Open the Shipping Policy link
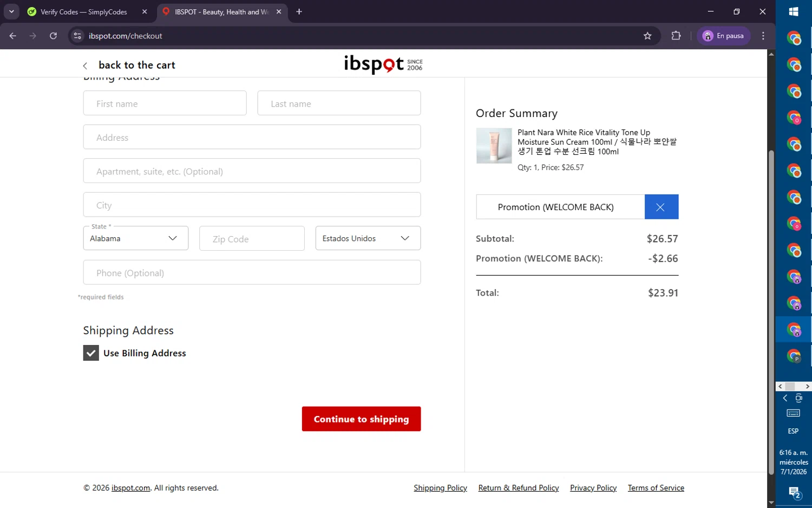 click(441, 488)
